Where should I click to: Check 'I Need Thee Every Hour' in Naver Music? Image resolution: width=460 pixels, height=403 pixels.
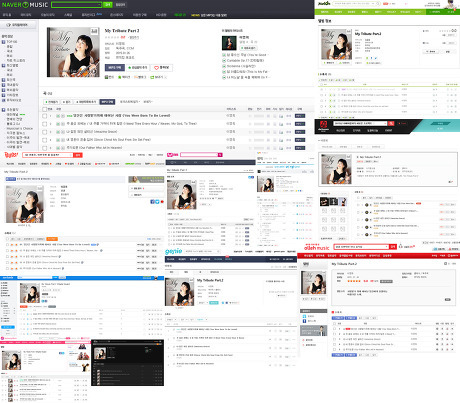pos(44,124)
